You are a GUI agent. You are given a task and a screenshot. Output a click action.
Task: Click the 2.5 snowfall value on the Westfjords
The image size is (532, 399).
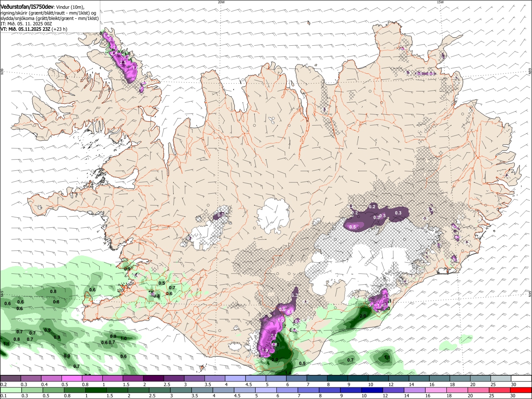click(123, 62)
